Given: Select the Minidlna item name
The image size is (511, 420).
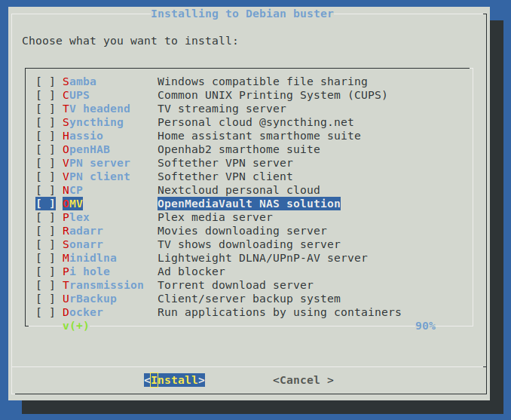Looking at the screenshot, I should 90,259.
